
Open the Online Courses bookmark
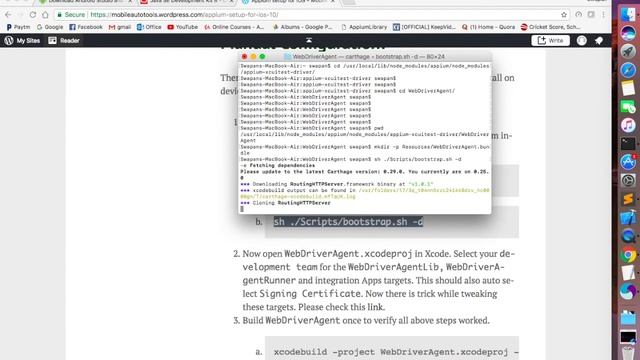tap(234, 27)
